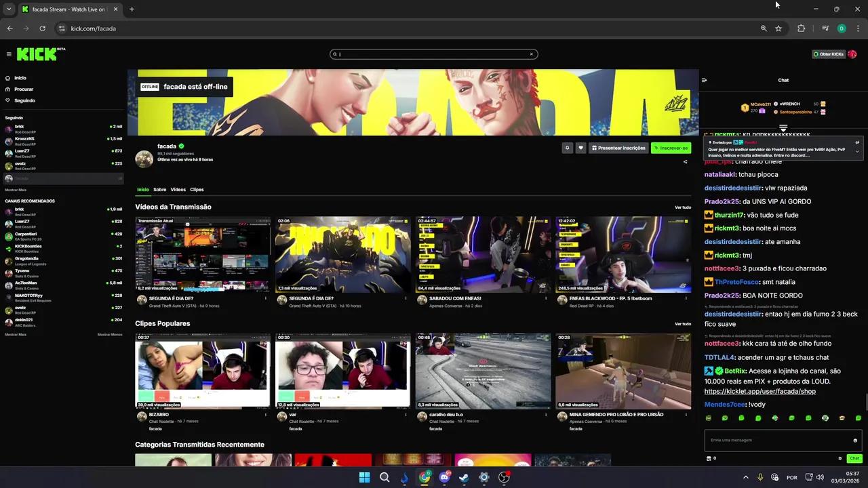Image resolution: width=868 pixels, height=488 pixels.
Task: Open Discord from the taskbar
Action: pyautogui.click(x=444, y=477)
